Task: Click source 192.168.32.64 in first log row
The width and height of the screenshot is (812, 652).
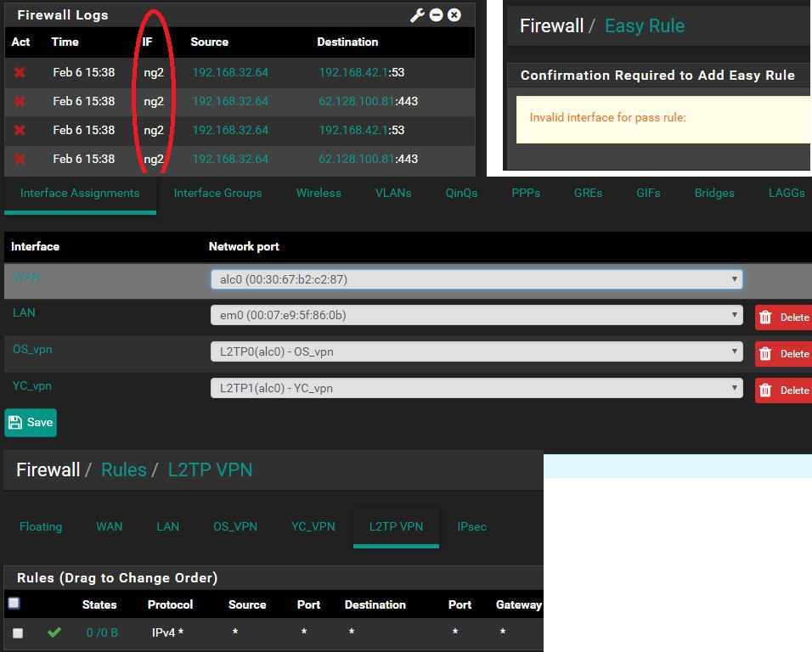Action: pyautogui.click(x=230, y=72)
